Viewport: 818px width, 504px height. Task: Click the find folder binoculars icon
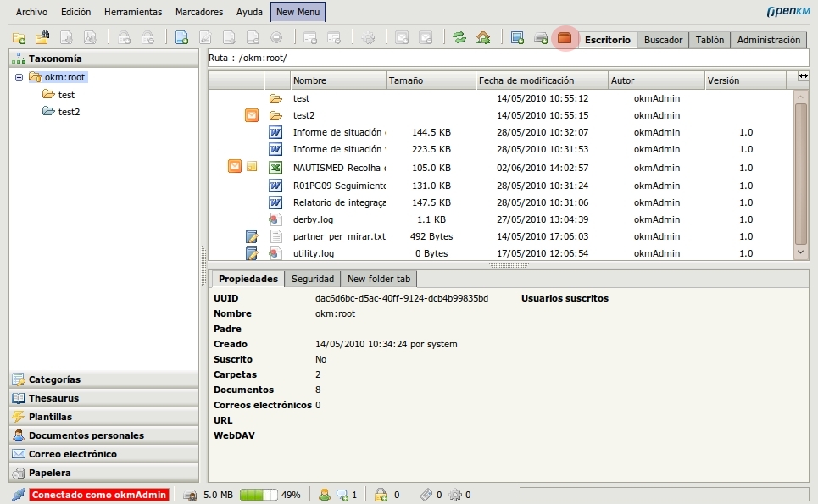pos(42,37)
